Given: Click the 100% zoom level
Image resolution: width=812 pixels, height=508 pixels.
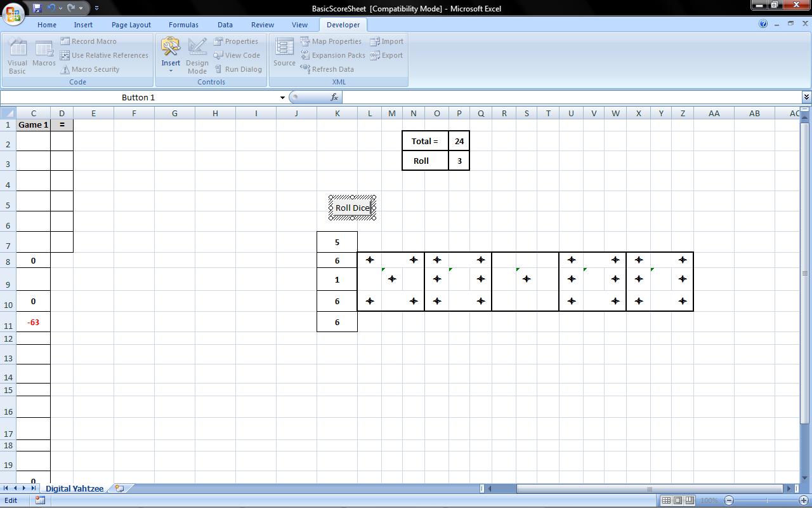Looking at the screenshot, I should [709, 500].
